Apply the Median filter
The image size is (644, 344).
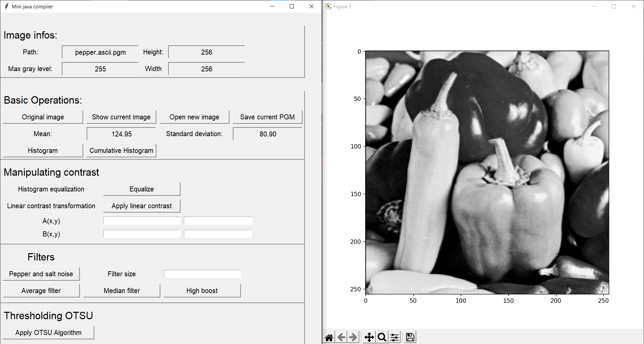[121, 290]
